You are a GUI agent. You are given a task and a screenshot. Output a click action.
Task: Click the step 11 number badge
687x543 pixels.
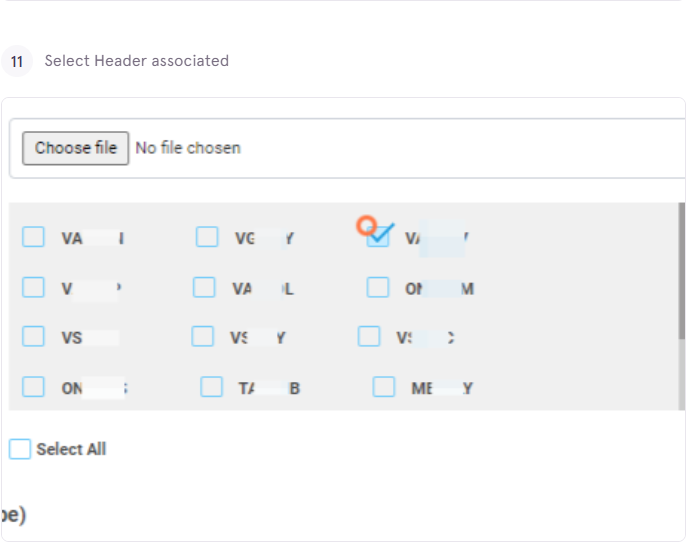[x=17, y=61]
